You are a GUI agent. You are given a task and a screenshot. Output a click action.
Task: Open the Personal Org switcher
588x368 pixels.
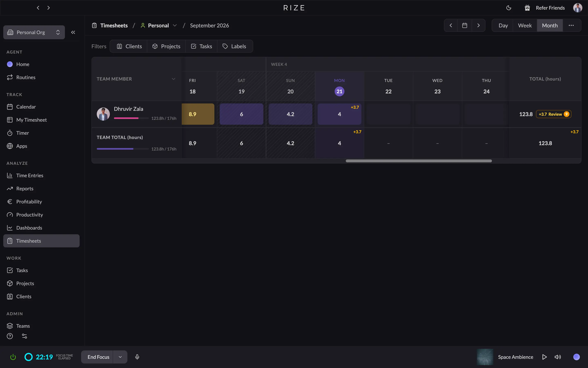tap(34, 32)
